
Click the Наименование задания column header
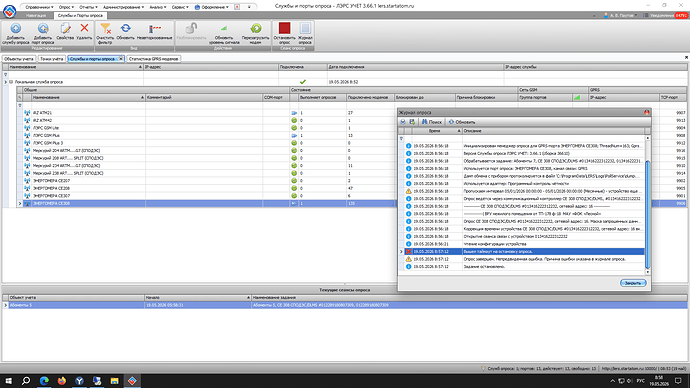pyautogui.click(x=469, y=298)
